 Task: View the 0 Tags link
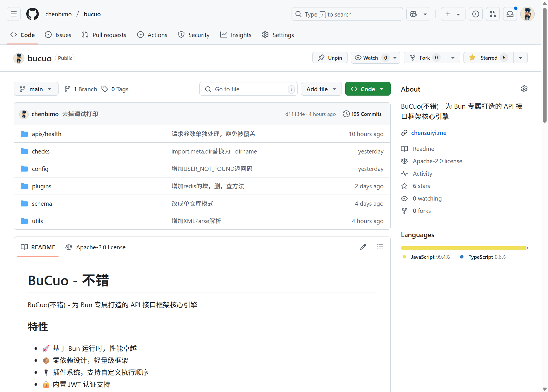point(115,89)
